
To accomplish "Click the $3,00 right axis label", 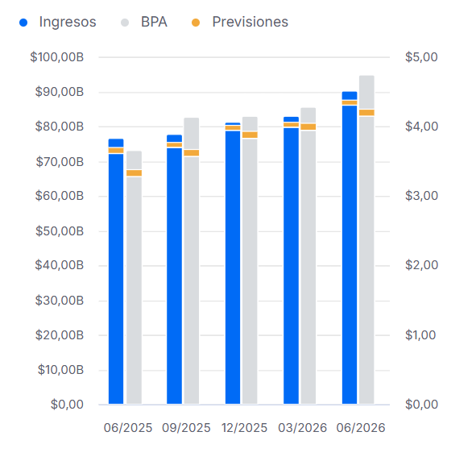I will (x=421, y=196).
